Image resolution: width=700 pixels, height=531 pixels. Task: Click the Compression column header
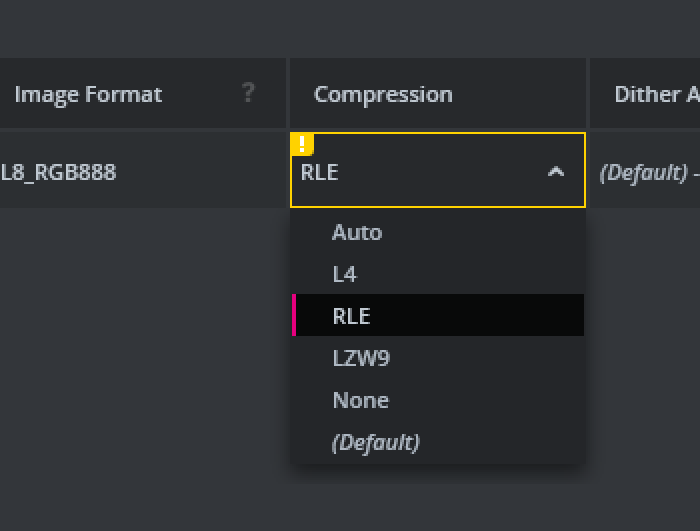[383, 94]
